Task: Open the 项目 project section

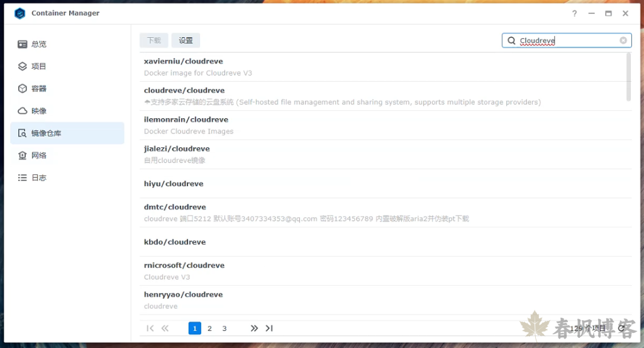Action: coord(67,66)
